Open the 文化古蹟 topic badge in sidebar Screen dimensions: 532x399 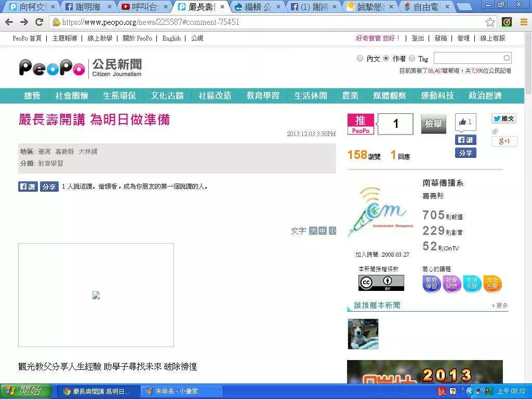coord(493,284)
